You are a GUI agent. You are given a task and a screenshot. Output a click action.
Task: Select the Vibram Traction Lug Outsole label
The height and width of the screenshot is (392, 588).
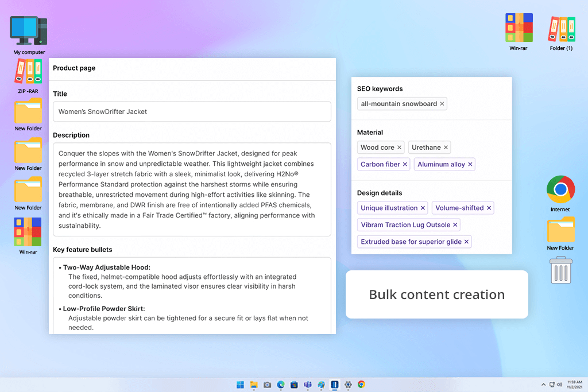pyautogui.click(x=405, y=225)
